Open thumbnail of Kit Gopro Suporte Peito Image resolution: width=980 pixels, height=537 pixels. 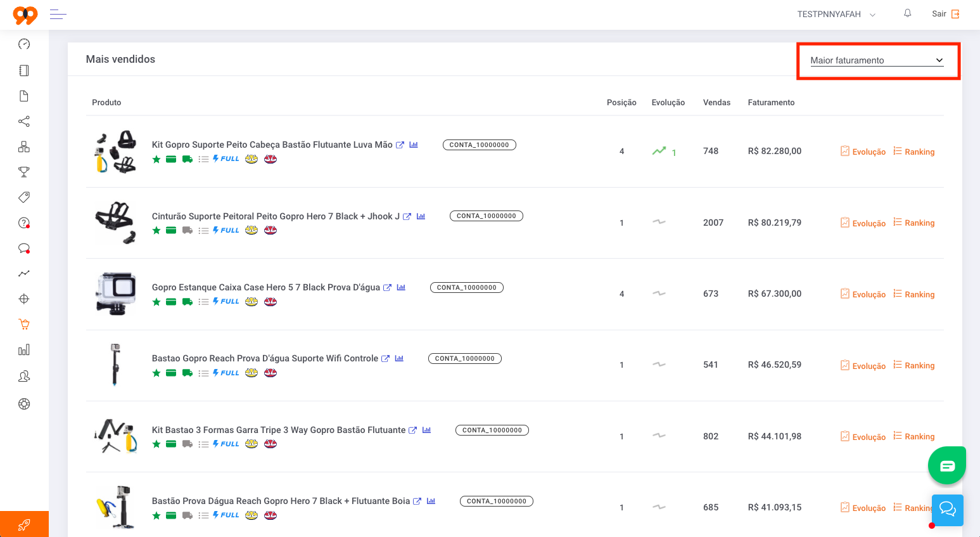click(115, 152)
